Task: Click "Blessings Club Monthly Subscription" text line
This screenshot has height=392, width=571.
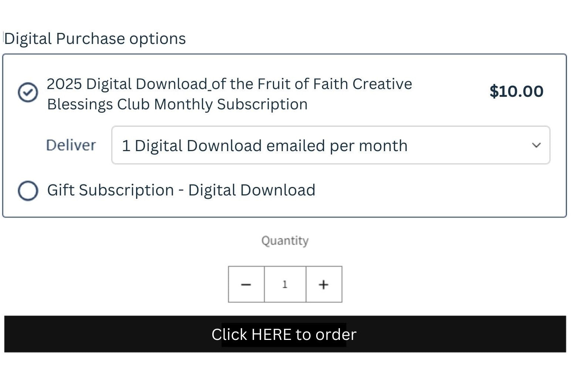Action: pos(178,105)
